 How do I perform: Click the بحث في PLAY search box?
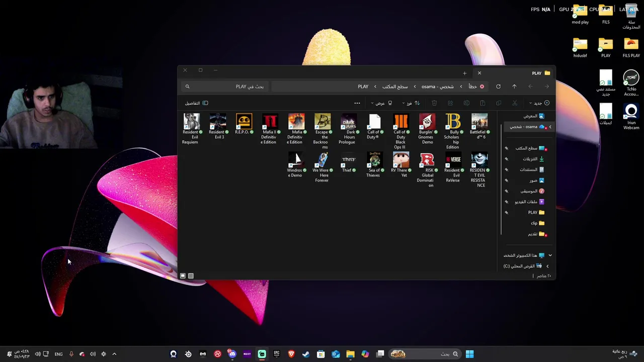click(x=224, y=86)
